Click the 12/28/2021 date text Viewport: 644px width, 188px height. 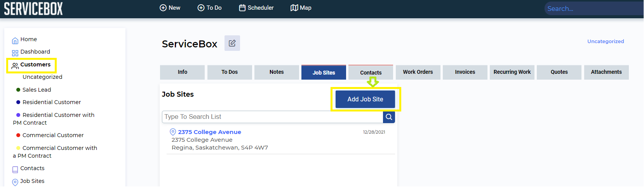(374, 132)
